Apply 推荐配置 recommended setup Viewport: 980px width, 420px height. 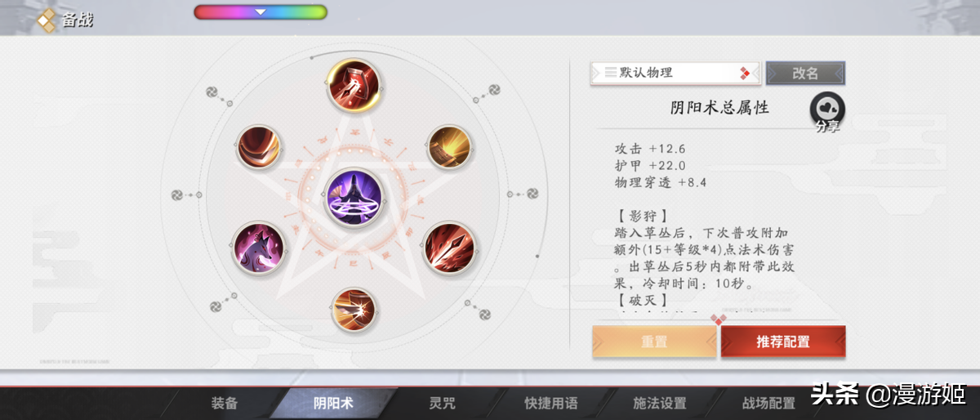[783, 342]
